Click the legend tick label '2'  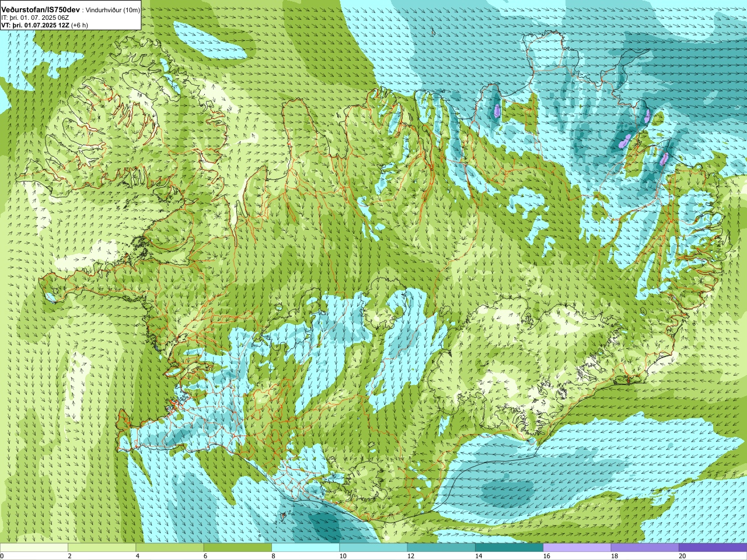69,556
